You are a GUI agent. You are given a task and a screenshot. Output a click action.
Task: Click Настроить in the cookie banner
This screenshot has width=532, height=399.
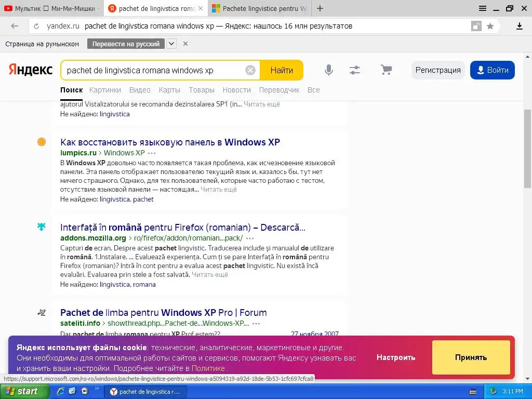pos(395,357)
